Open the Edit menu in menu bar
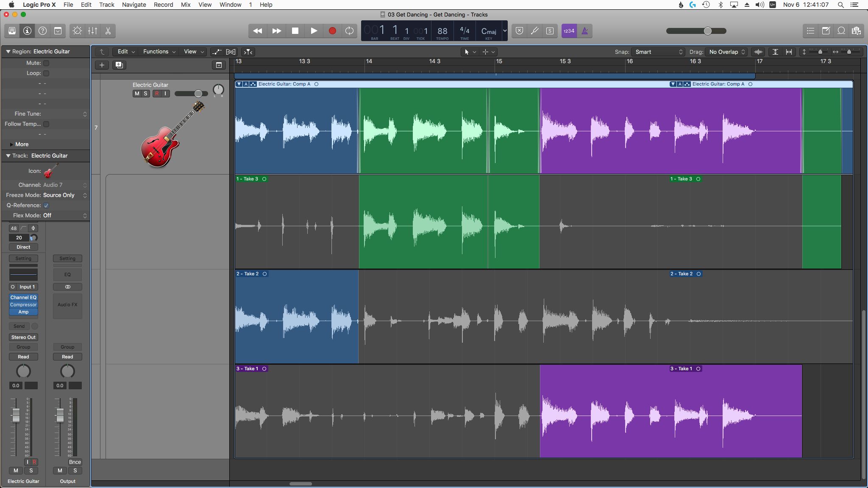This screenshot has width=868, height=488. [86, 4]
